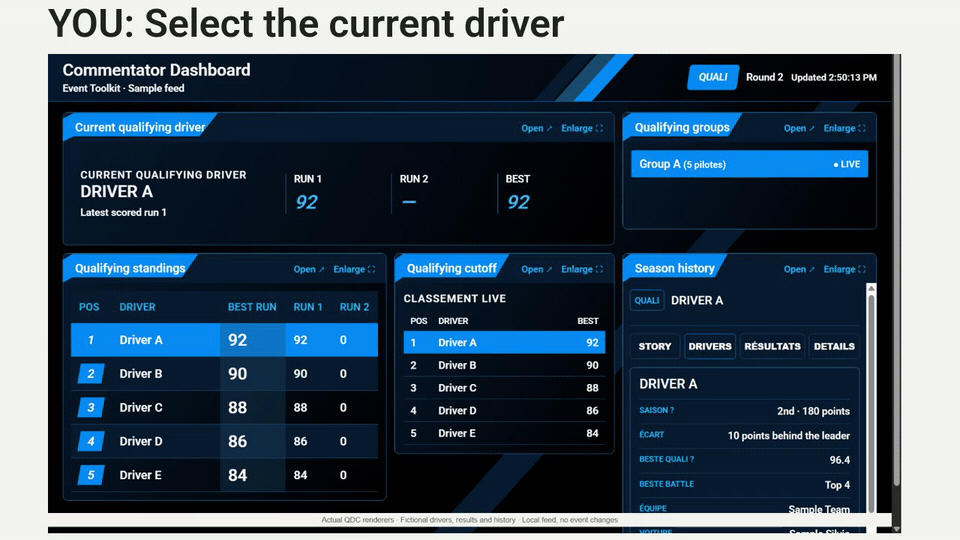Click the main page vertical scrollbar
The height and width of the screenshot is (540, 960).
[x=896, y=269]
